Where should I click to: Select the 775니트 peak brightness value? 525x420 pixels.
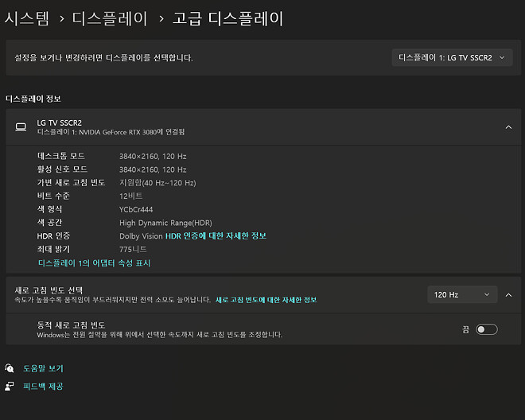point(133,249)
